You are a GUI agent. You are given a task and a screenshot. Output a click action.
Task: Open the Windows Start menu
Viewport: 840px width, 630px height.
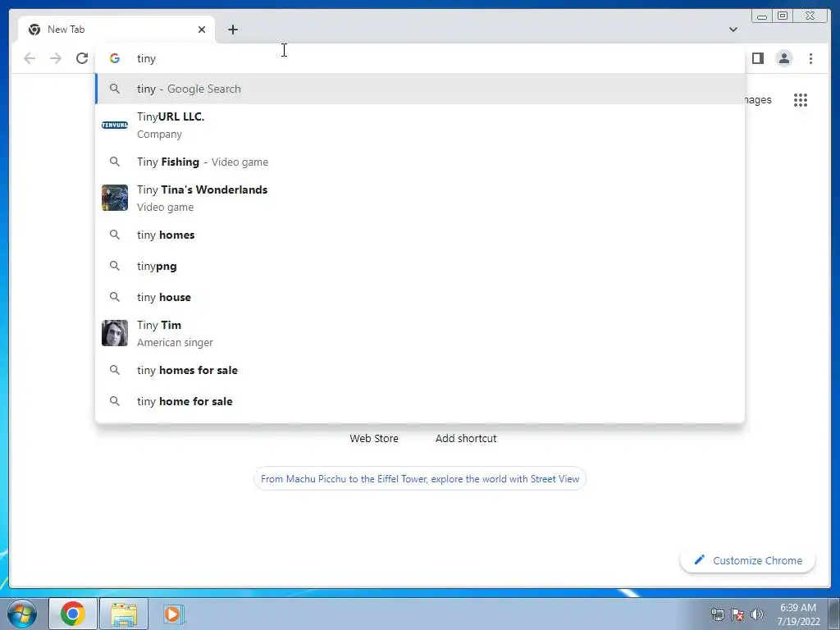tap(22, 614)
